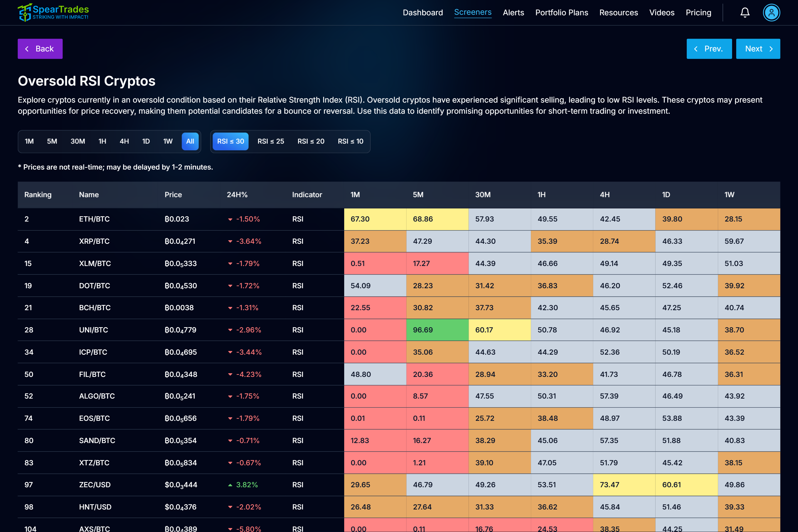The height and width of the screenshot is (532, 798).
Task: Open the Screeners navigation item
Action: (x=473, y=12)
